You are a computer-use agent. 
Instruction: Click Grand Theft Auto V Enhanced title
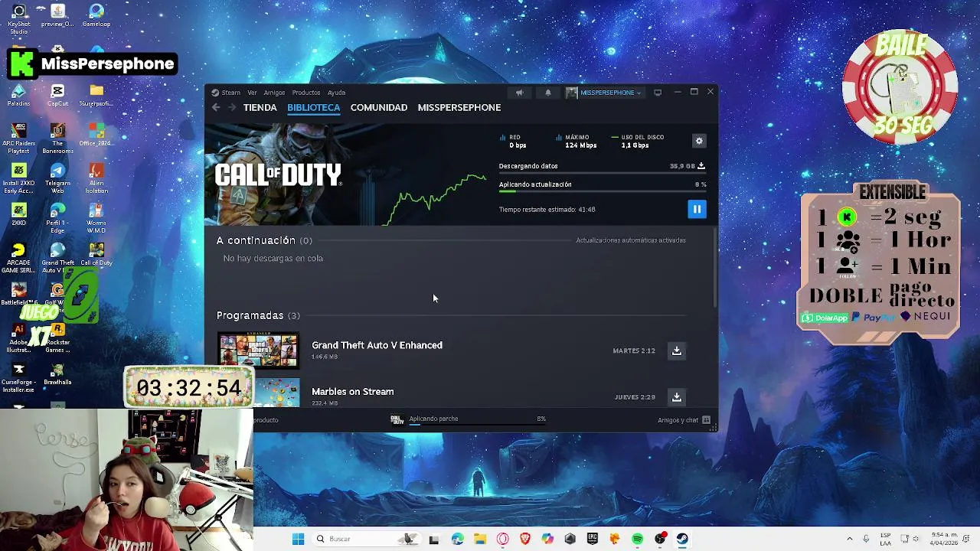(x=377, y=345)
